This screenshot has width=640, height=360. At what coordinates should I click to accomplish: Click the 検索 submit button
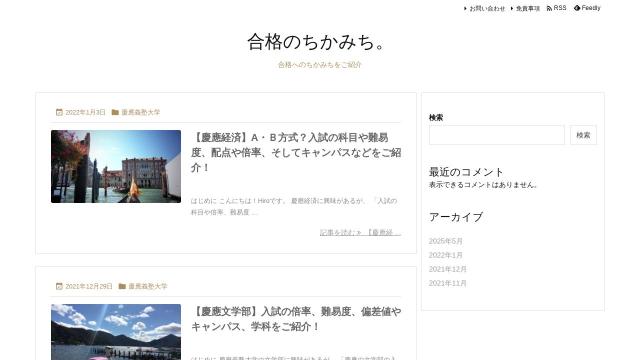[x=583, y=135]
